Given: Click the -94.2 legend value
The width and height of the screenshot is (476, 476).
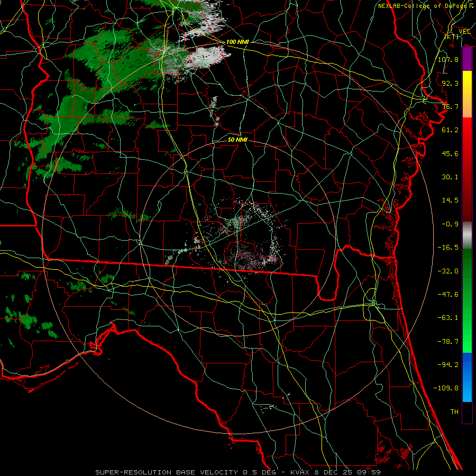Looking at the screenshot, I should point(448,365).
